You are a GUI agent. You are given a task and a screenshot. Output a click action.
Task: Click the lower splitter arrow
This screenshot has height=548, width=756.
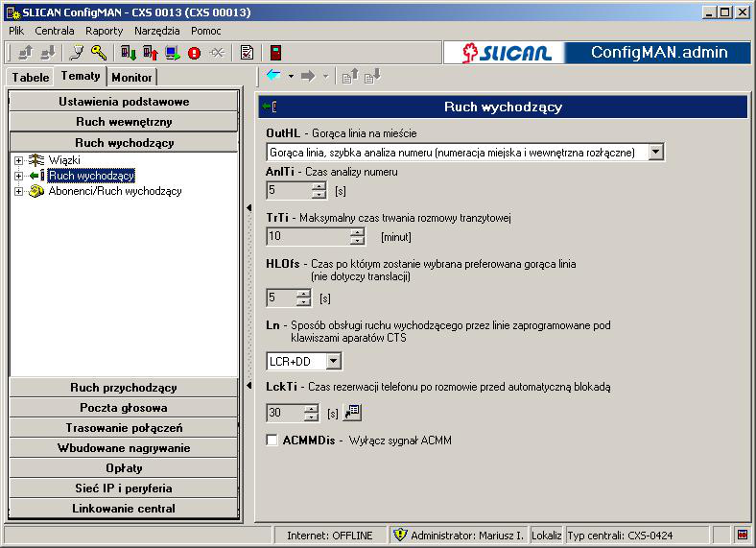click(248, 386)
